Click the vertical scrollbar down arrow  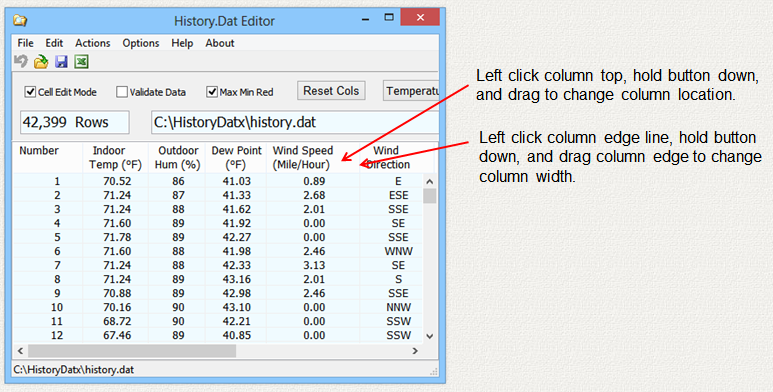[x=429, y=336]
